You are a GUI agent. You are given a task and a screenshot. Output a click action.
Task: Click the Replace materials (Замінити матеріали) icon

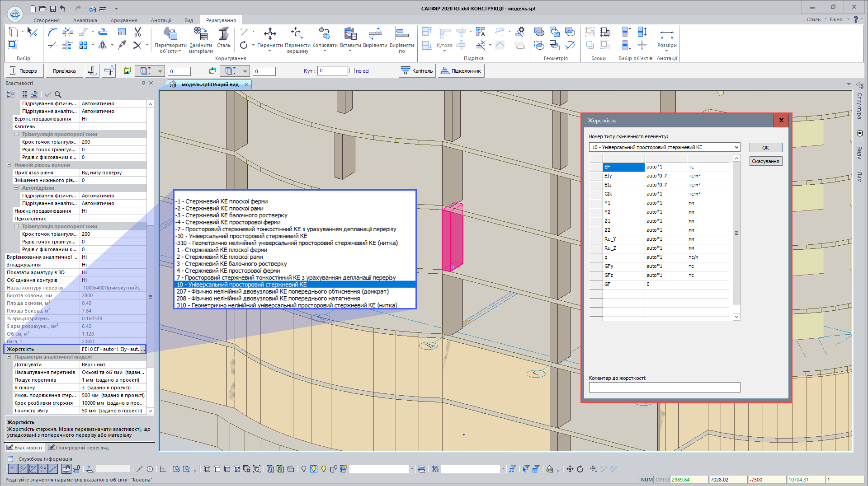pos(200,34)
